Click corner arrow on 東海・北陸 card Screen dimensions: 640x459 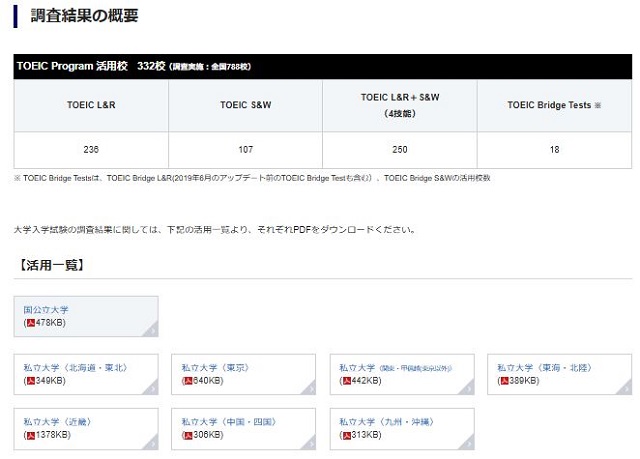click(x=625, y=388)
